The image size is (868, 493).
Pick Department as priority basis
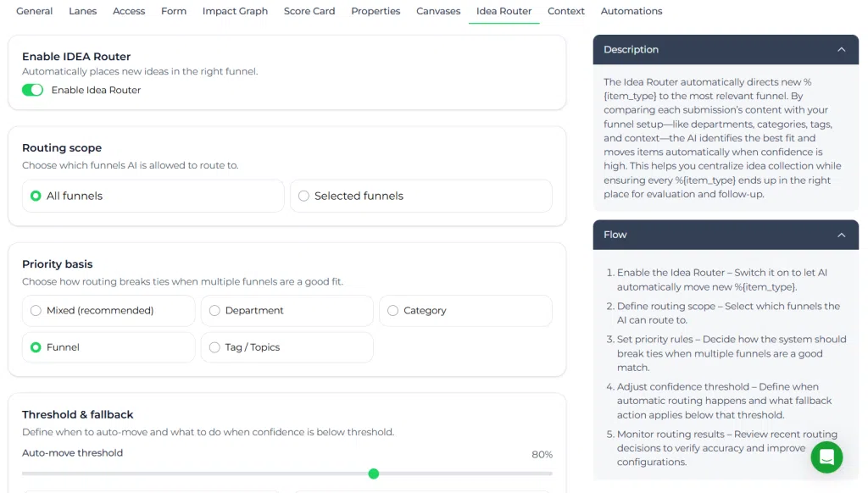tap(287, 310)
